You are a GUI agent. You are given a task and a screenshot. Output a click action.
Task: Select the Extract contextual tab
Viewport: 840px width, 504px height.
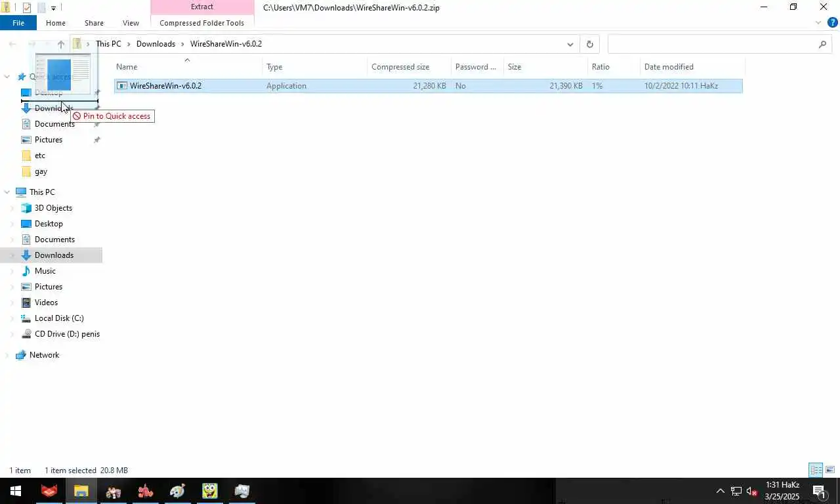pos(202,7)
